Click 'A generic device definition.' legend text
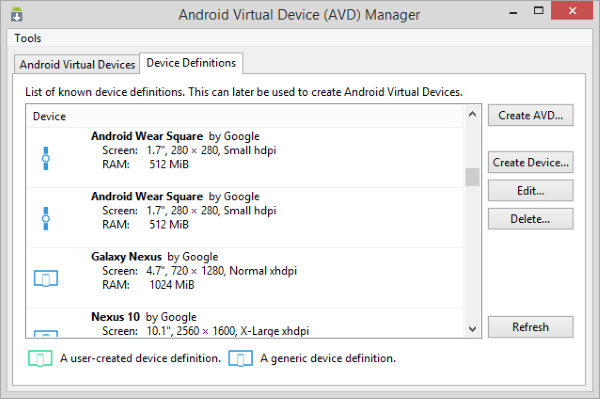The image size is (600, 399). 328,358
